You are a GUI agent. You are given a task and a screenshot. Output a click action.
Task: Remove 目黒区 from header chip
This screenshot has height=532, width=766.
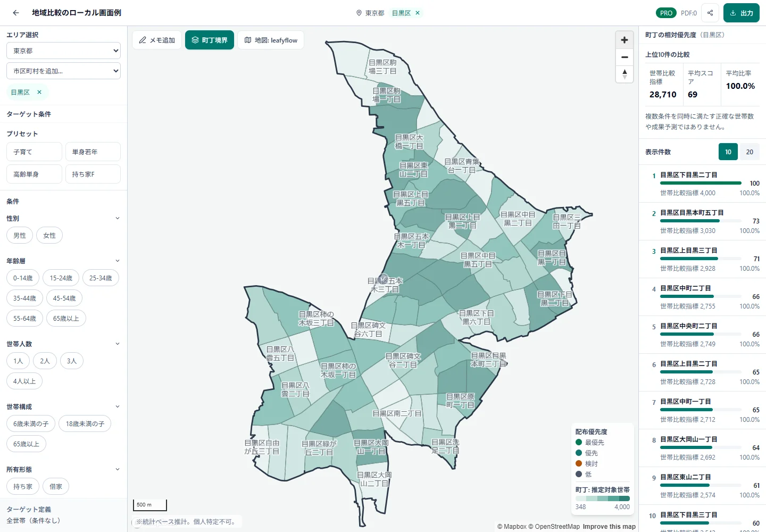[x=418, y=13]
